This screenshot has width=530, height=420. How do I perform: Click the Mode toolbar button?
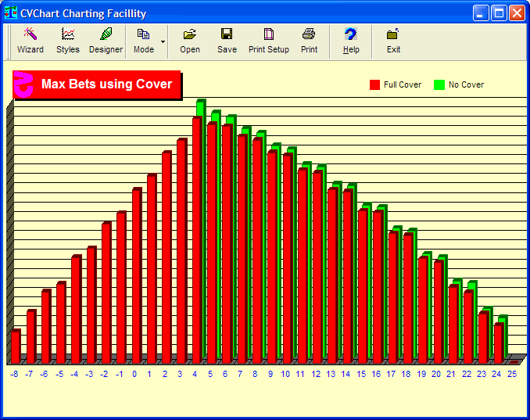point(144,41)
